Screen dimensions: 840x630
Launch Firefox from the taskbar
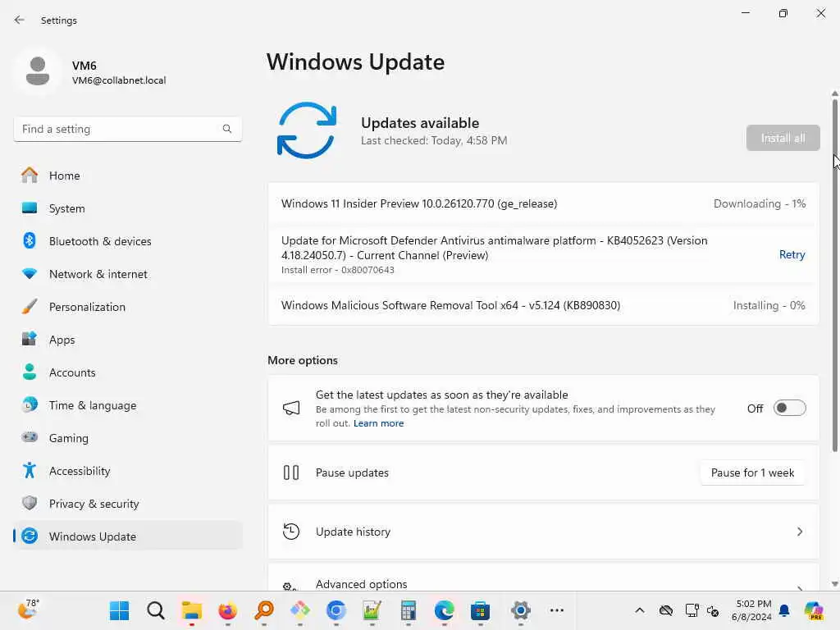tap(228, 610)
